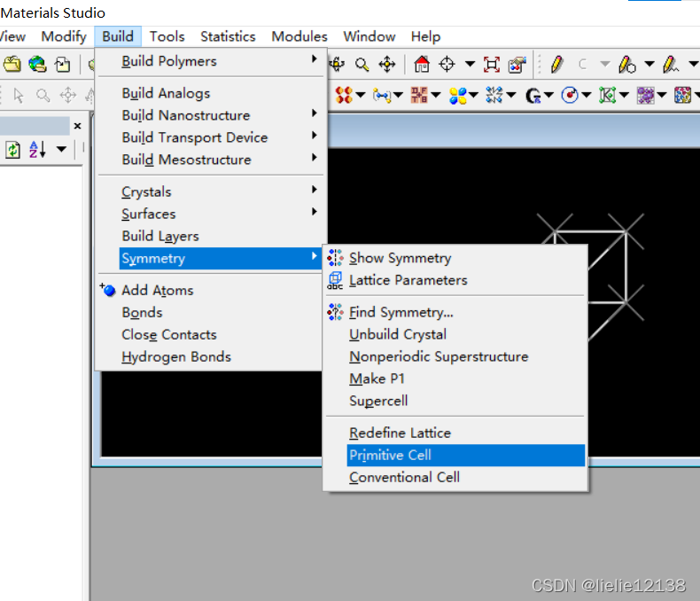Image resolution: width=700 pixels, height=601 pixels.
Task: Click the Reset View home icon
Action: click(422, 65)
